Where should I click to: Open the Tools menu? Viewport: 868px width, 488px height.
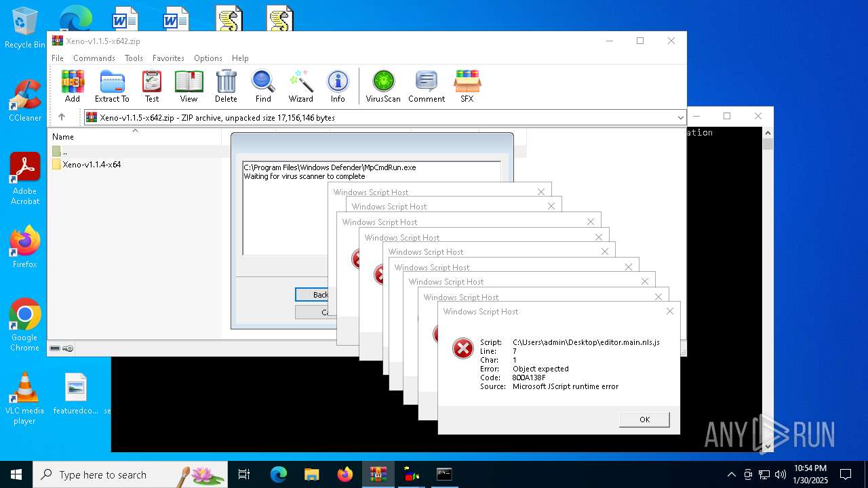pos(134,58)
